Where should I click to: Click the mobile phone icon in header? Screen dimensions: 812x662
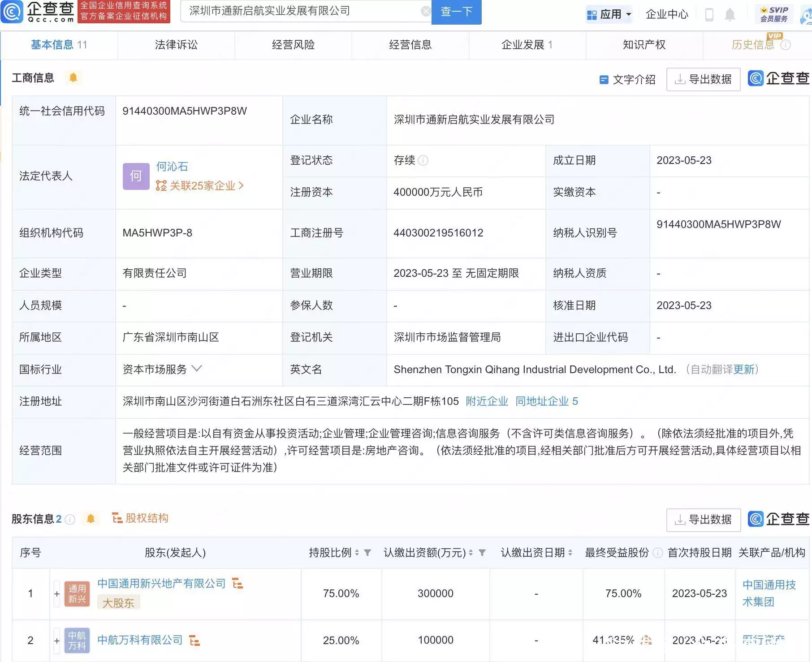(709, 15)
